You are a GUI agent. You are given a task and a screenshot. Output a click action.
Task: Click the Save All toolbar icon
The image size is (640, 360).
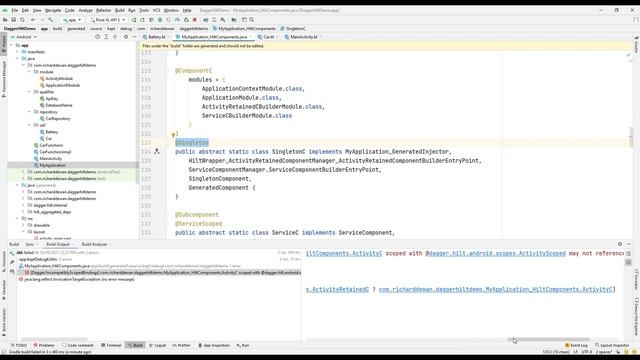point(13,20)
